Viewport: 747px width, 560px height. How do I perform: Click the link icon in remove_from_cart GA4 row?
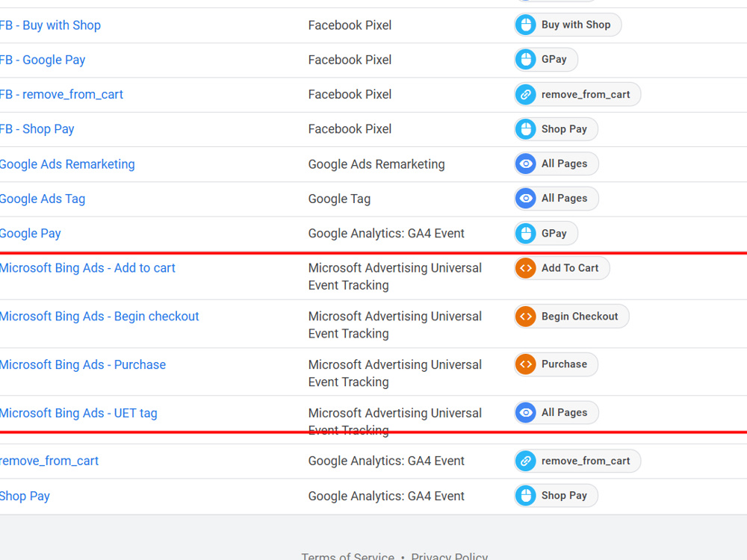(x=526, y=461)
